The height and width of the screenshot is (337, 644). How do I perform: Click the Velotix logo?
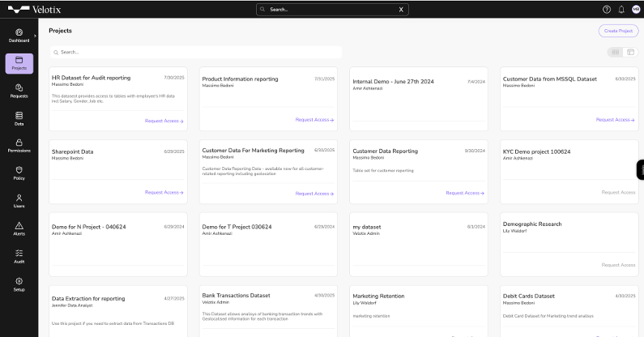point(34,10)
